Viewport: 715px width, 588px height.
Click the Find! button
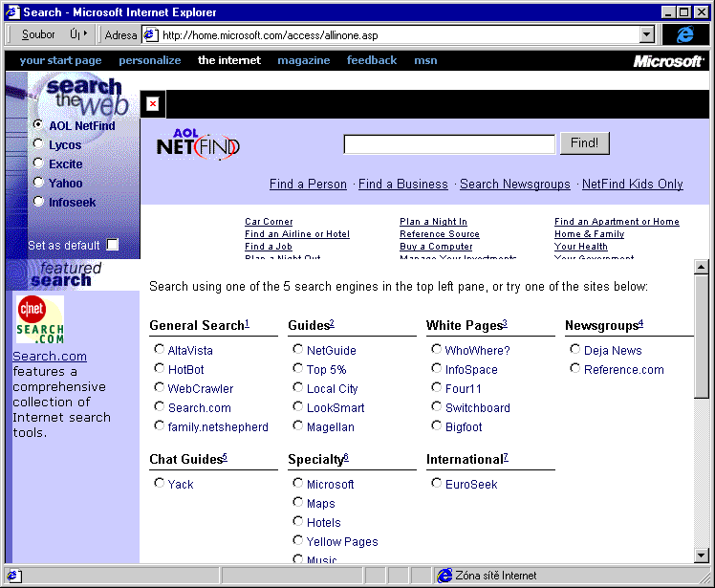(585, 143)
